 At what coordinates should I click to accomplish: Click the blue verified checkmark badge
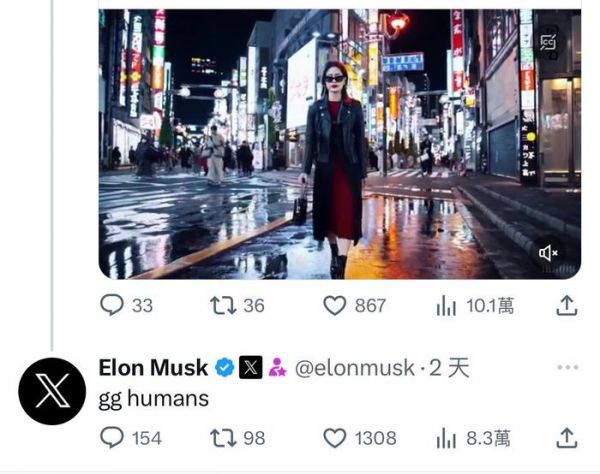click(x=224, y=368)
